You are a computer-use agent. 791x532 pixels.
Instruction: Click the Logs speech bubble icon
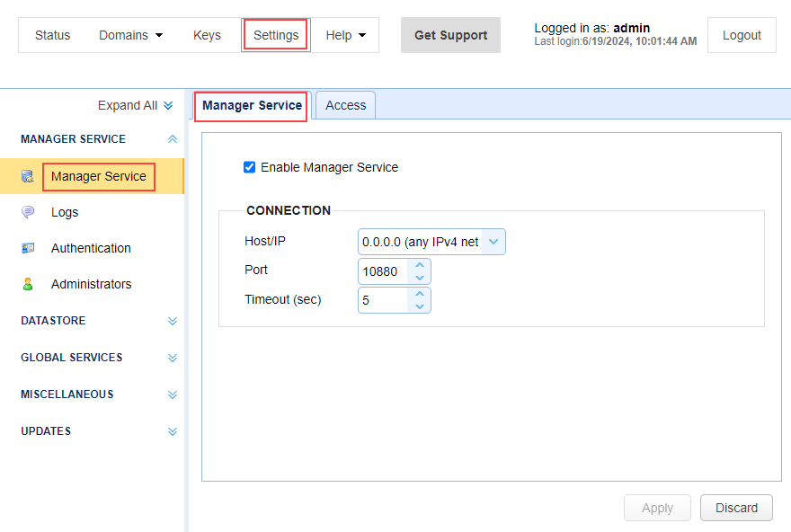coord(28,212)
